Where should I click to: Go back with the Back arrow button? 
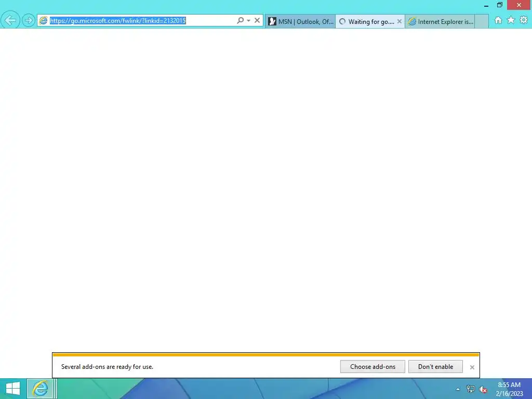pos(10,20)
